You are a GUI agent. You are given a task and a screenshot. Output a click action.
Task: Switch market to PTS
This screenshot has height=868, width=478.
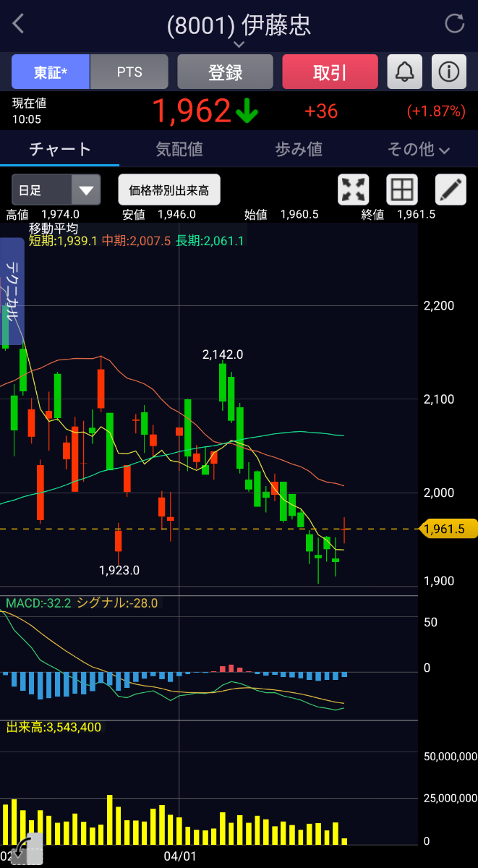[x=129, y=72]
